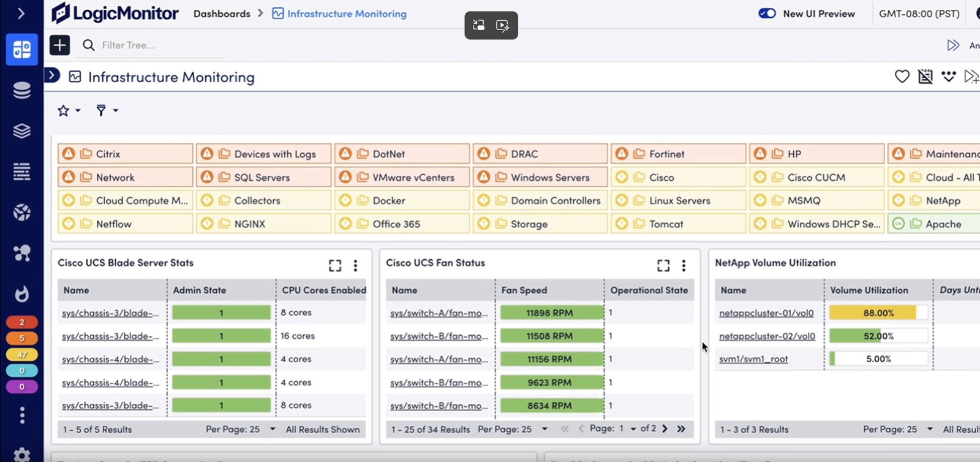Click the Apache OK status icon
The height and width of the screenshot is (462, 980).
[x=899, y=224]
